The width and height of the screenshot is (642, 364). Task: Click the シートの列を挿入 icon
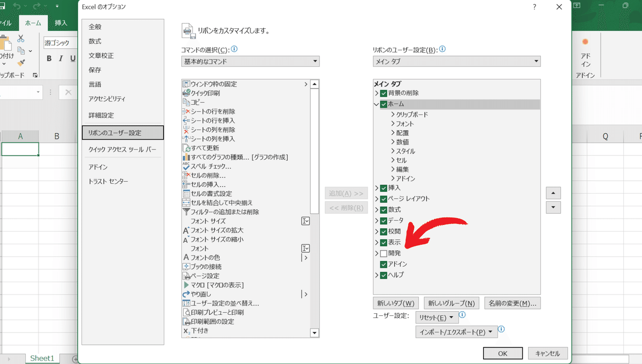(x=186, y=138)
